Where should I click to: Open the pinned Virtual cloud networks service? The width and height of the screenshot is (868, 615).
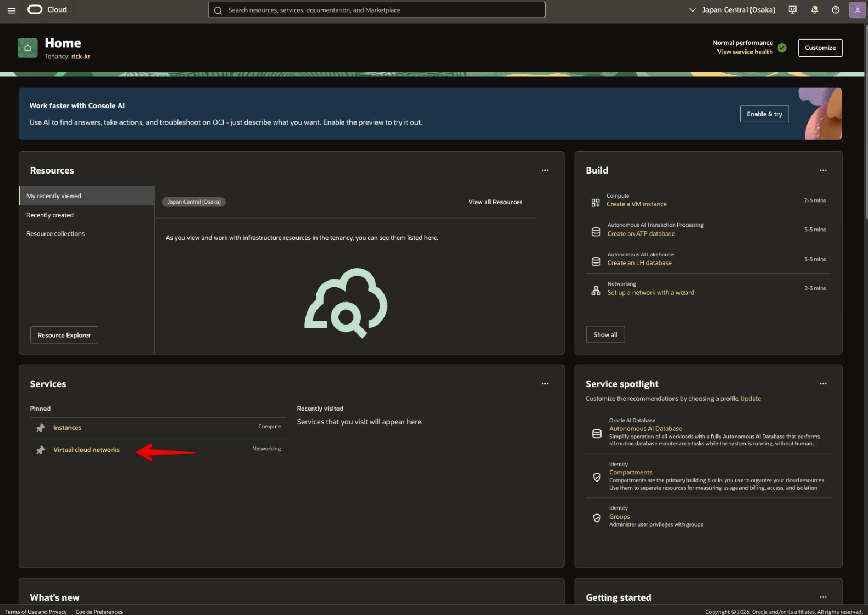coord(86,450)
